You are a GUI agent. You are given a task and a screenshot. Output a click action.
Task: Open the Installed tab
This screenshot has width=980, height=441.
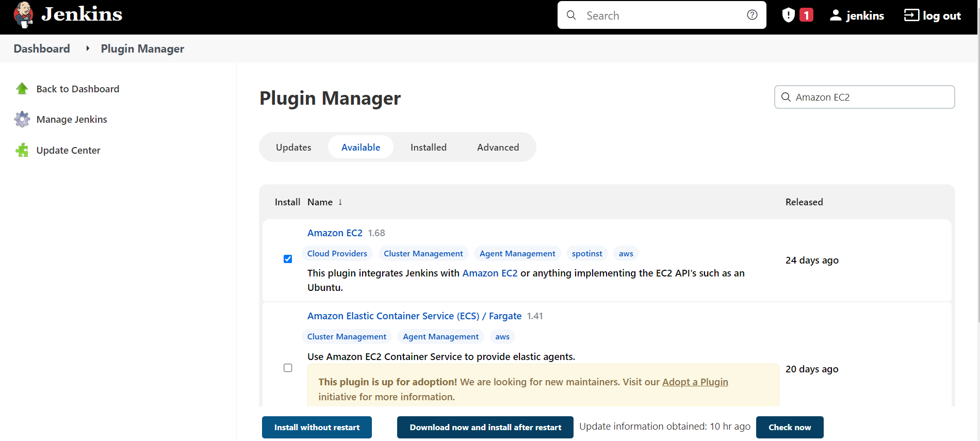(x=429, y=148)
